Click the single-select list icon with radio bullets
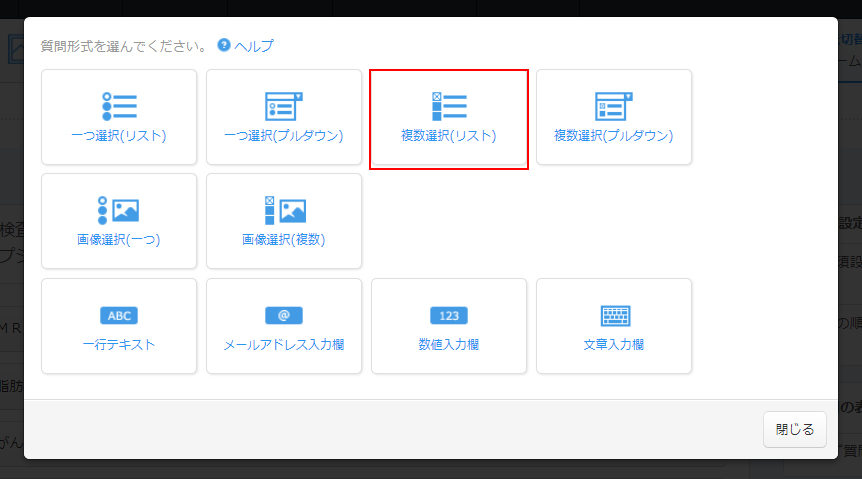862x479 pixels. [x=119, y=106]
